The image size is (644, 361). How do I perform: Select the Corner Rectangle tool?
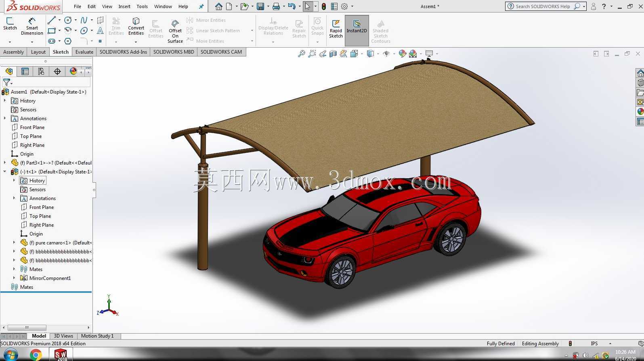pyautogui.click(x=52, y=31)
